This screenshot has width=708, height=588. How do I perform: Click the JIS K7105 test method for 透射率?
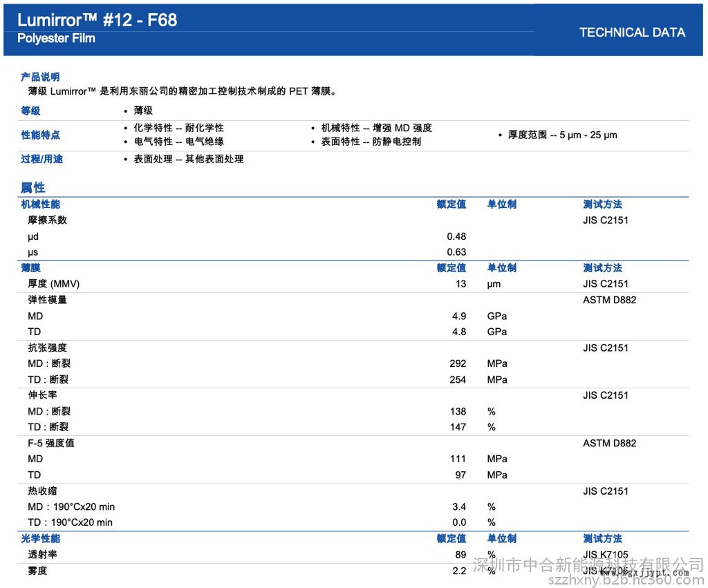[605, 554]
